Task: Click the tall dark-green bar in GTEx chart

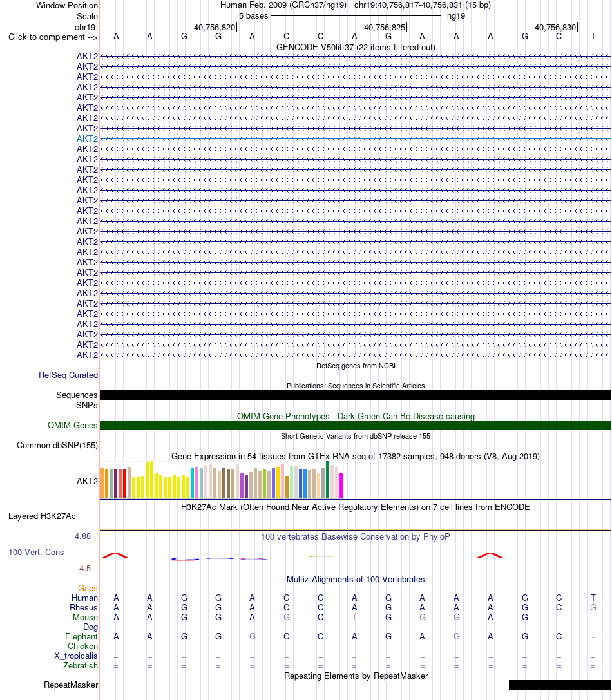Action: 328,480
